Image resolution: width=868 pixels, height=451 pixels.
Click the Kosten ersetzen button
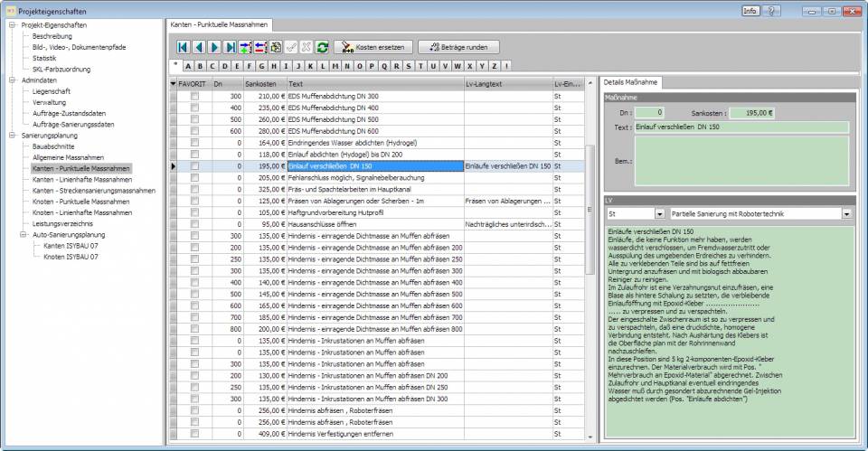click(373, 48)
